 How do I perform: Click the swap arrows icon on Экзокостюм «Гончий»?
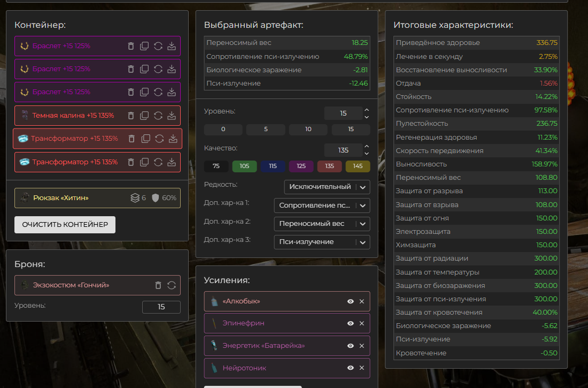pyautogui.click(x=172, y=285)
